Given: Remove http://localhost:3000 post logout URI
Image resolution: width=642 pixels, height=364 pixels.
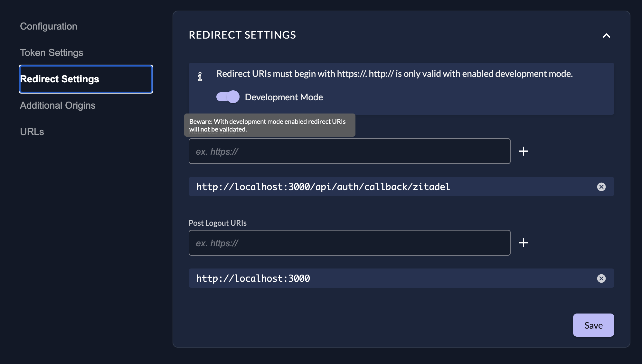Looking at the screenshot, I should [601, 278].
